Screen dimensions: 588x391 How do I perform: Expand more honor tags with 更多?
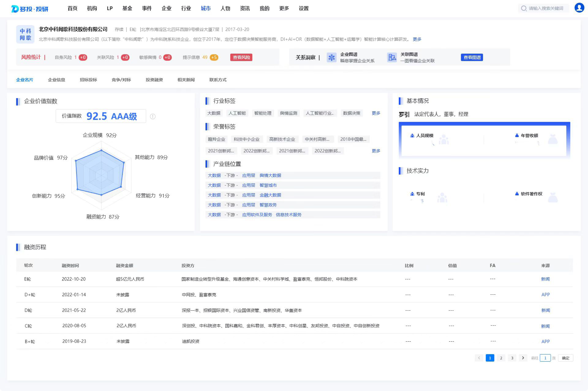[376, 151]
